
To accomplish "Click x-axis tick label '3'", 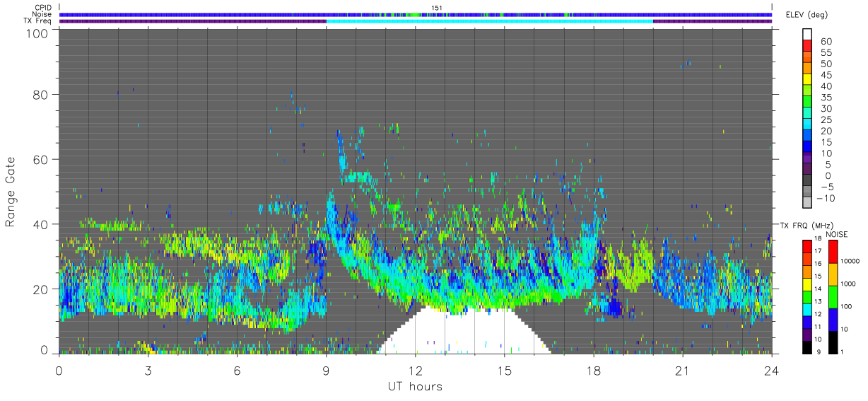I will point(148,370).
